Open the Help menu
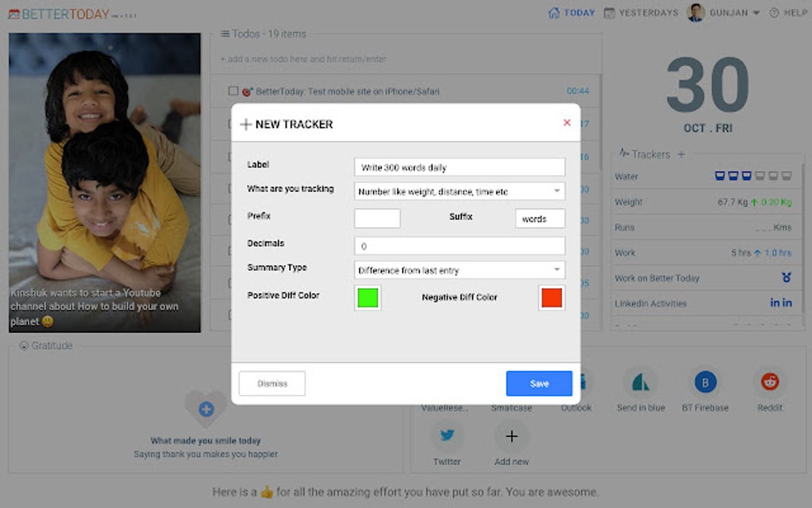Viewport: 812px width, 508px height. click(788, 13)
